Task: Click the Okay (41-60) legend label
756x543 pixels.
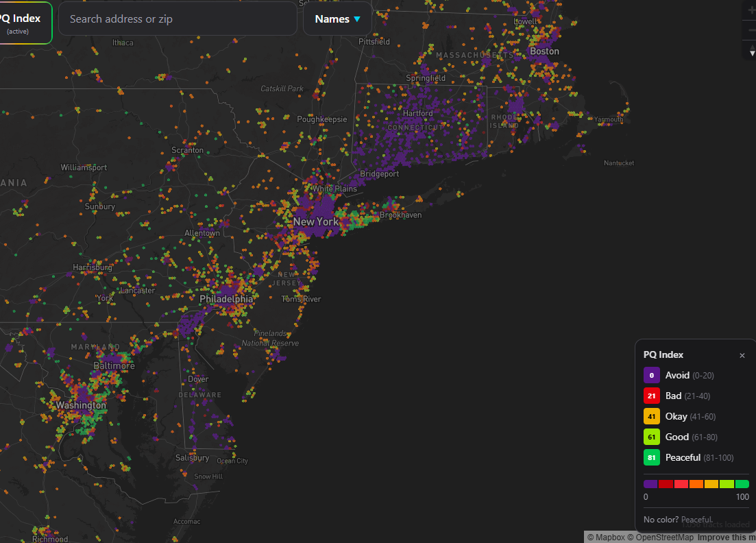Action: click(690, 417)
